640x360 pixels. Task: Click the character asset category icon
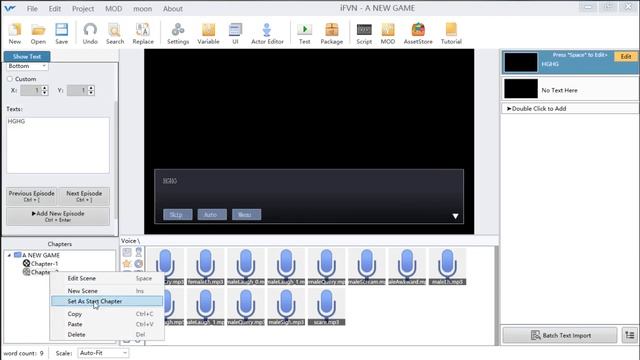tap(139, 252)
